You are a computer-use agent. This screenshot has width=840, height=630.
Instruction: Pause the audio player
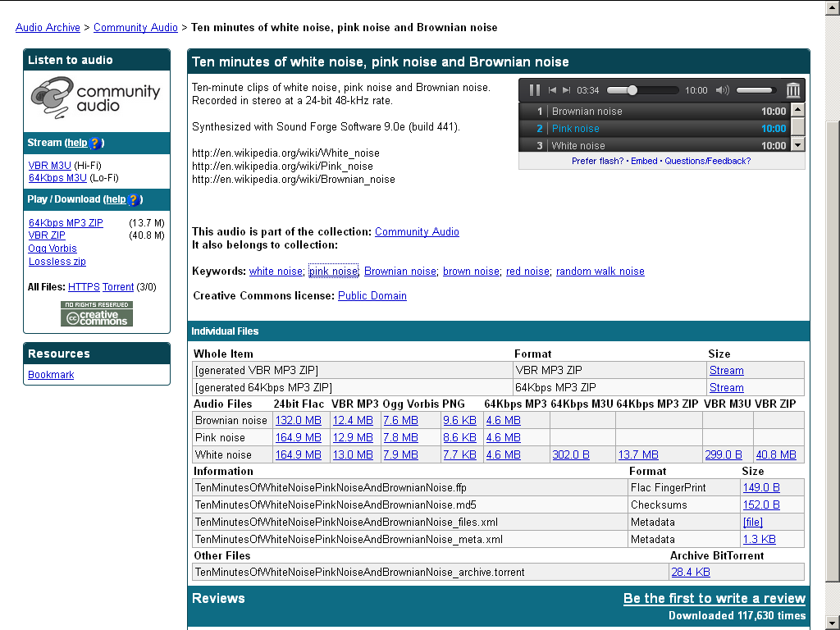(534, 90)
